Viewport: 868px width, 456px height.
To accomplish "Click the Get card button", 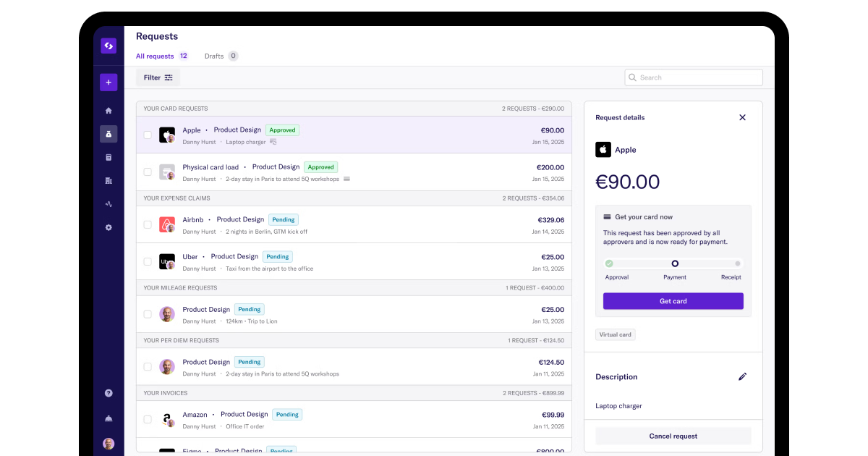I will click(673, 301).
